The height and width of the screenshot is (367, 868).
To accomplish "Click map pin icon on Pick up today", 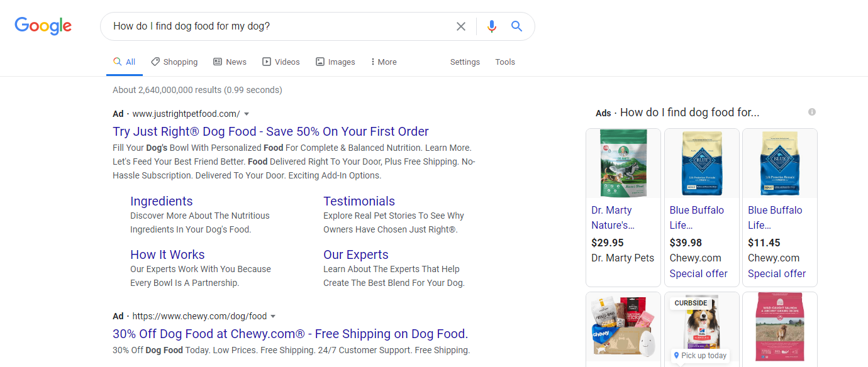I will tap(676, 356).
